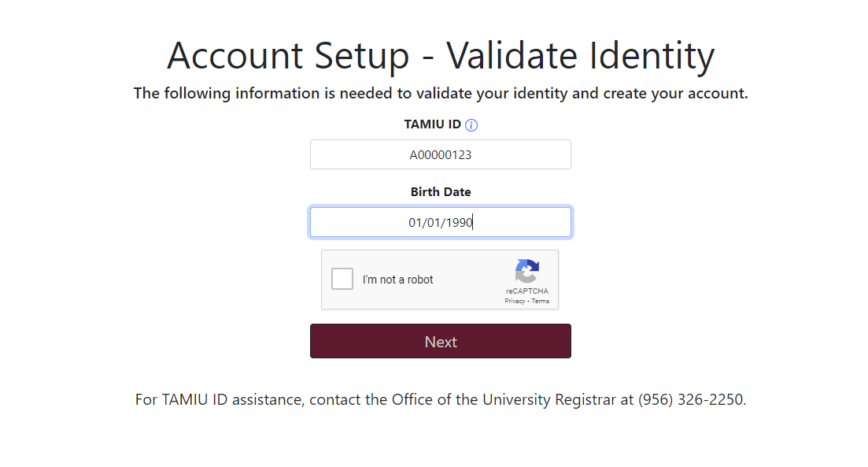The image size is (868, 467).
Task: Focus the TAMIU ID input field
Action: (x=441, y=154)
